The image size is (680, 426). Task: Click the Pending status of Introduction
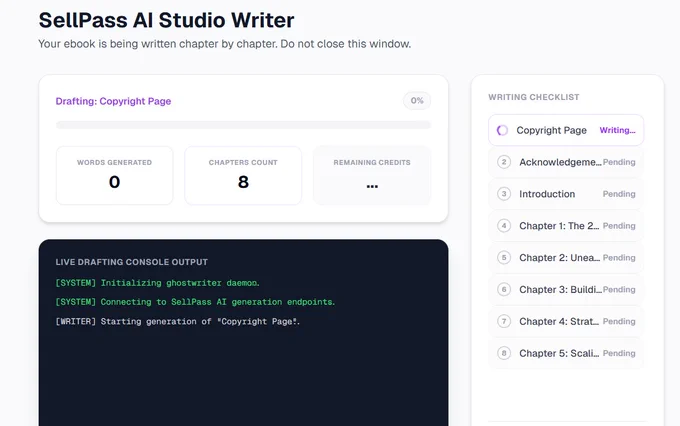619,194
